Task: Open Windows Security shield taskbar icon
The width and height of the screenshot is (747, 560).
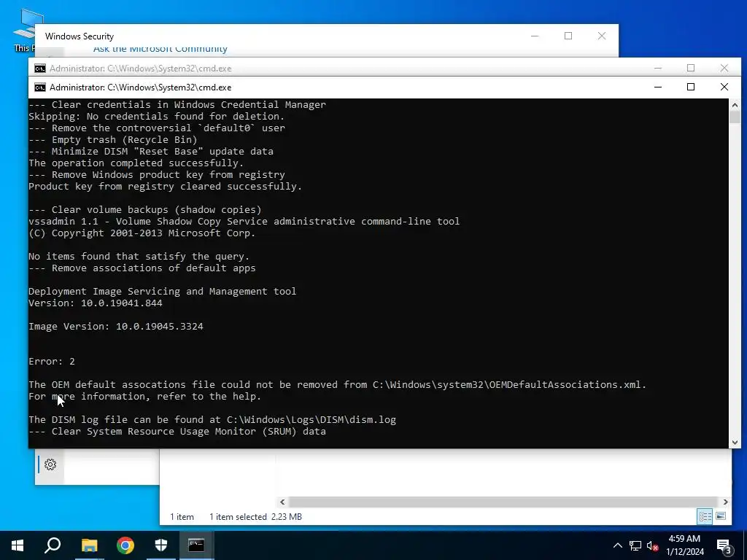Action: [x=161, y=545]
